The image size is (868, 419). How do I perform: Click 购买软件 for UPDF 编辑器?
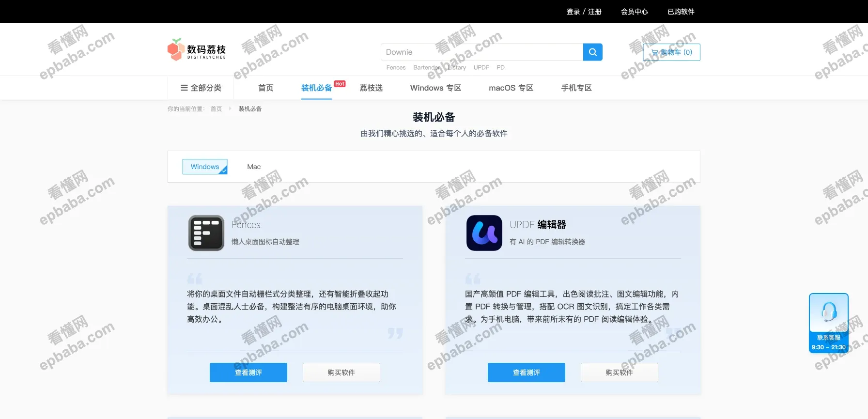620,372
